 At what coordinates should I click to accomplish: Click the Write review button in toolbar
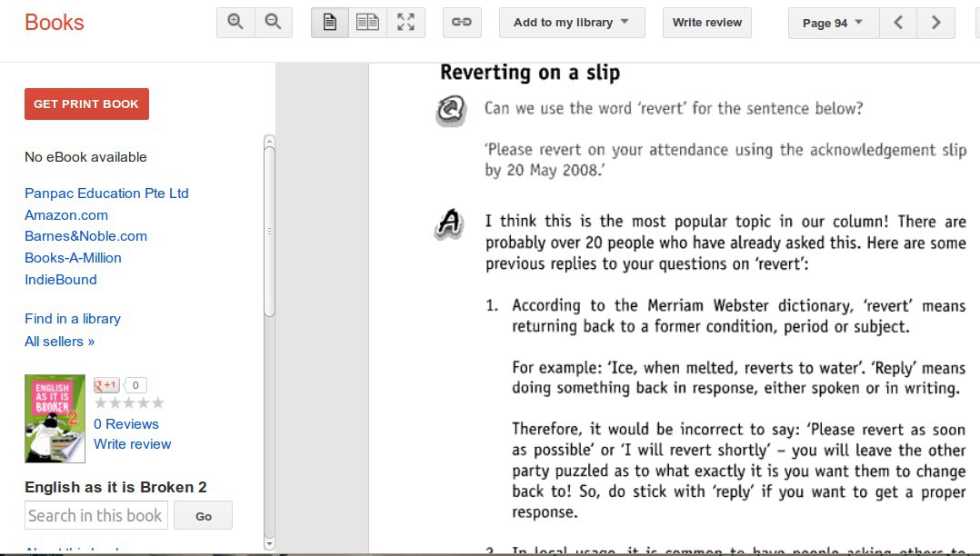[707, 23]
